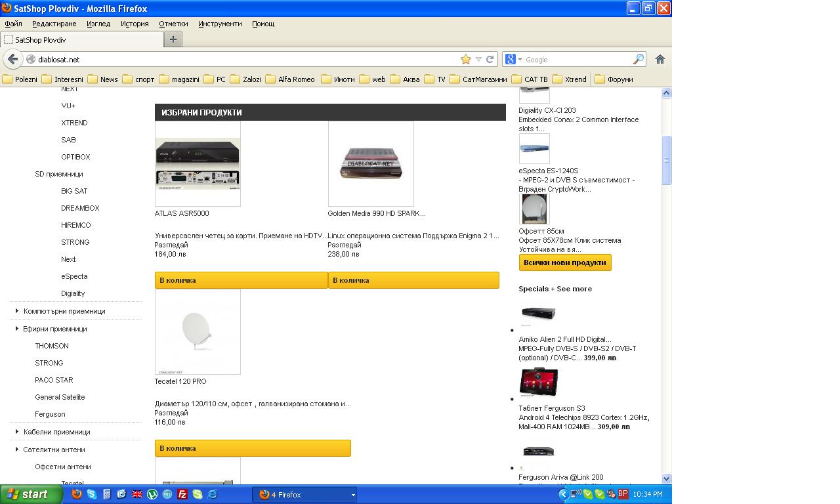Viewport: 840px width, 504px height.
Task: Click the ATLAS ASR5000 product thumbnail
Action: click(198, 163)
